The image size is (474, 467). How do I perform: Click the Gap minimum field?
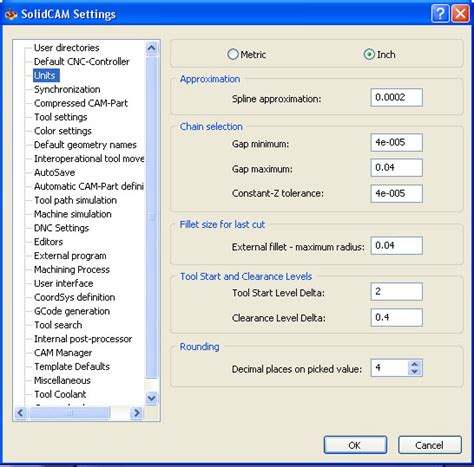396,142
